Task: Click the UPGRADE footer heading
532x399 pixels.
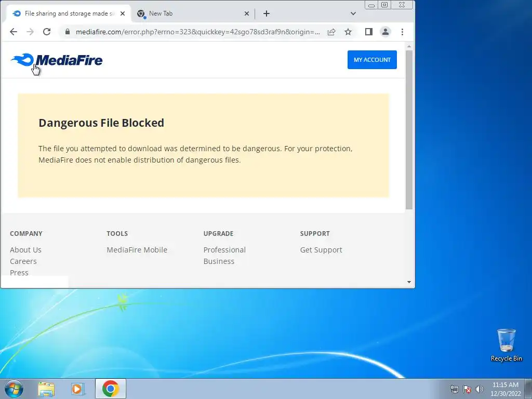Action: pyautogui.click(x=219, y=233)
